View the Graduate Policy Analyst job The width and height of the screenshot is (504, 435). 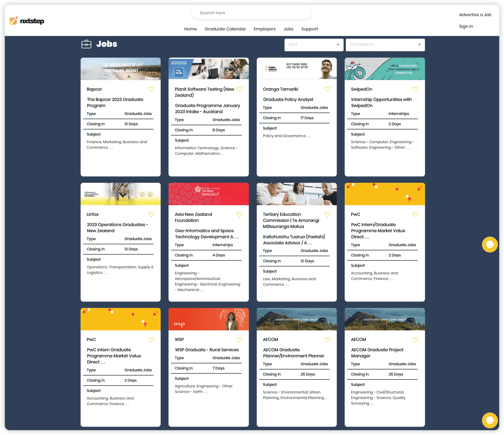(288, 100)
